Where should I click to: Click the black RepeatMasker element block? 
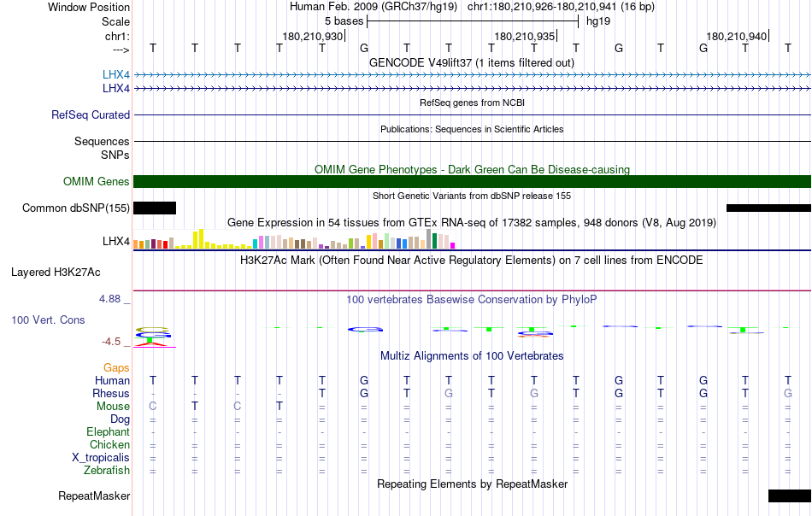(790, 495)
